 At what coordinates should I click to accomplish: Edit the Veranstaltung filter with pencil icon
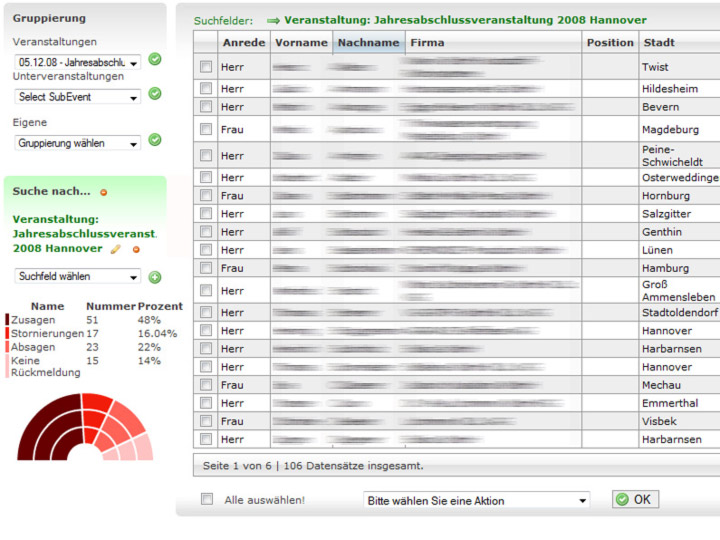click(x=116, y=249)
